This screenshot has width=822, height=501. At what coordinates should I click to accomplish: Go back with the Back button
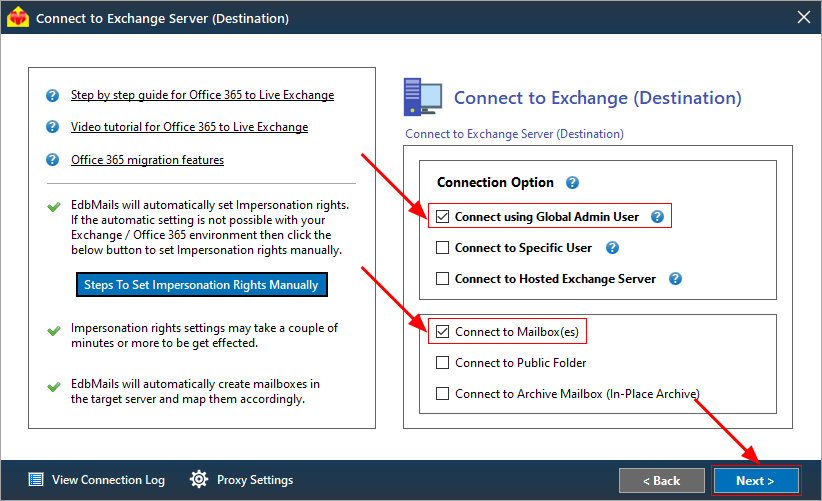(x=661, y=481)
